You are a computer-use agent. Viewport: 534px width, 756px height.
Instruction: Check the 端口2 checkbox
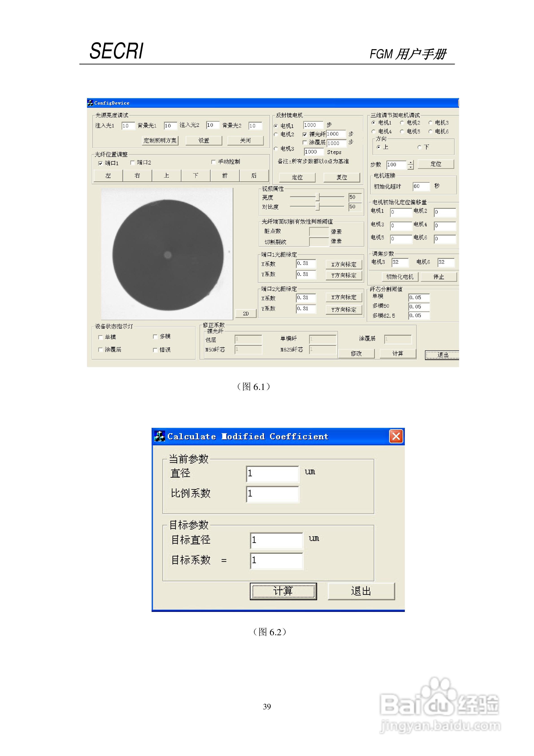tap(132, 163)
